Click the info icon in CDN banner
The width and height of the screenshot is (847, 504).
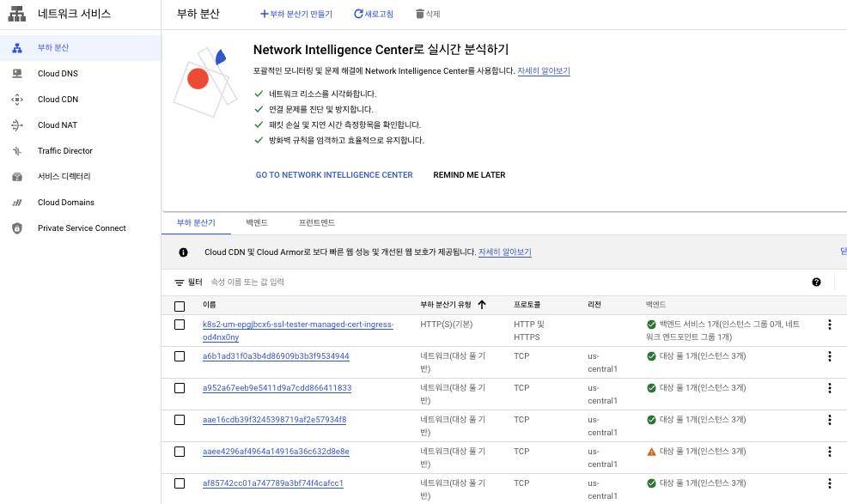pos(184,252)
